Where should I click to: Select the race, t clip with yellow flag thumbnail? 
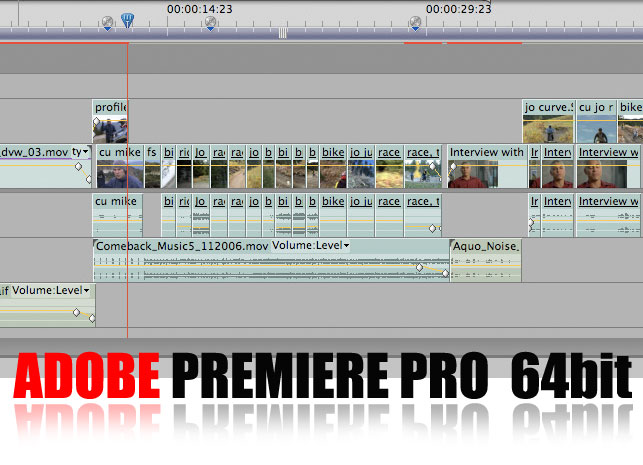[x=423, y=166]
